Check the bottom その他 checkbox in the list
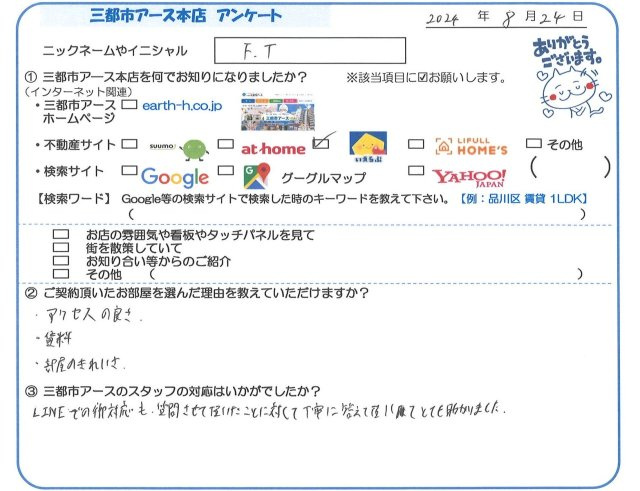The image size is (640, 491). coord(61,273)
